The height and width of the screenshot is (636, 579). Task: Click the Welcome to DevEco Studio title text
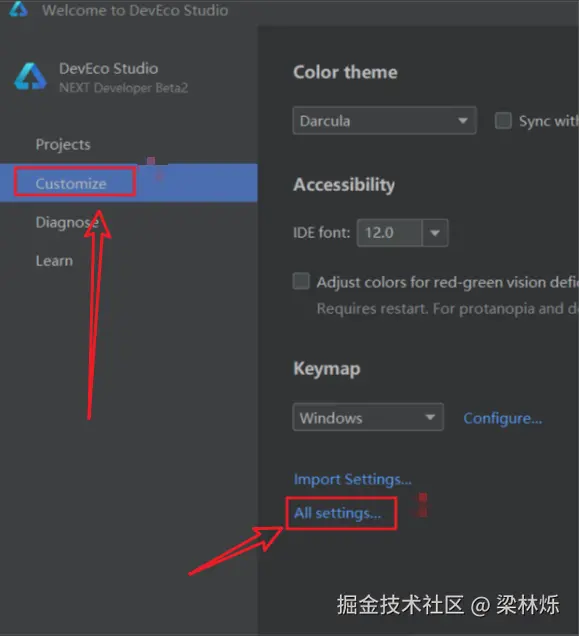[135, 10]
